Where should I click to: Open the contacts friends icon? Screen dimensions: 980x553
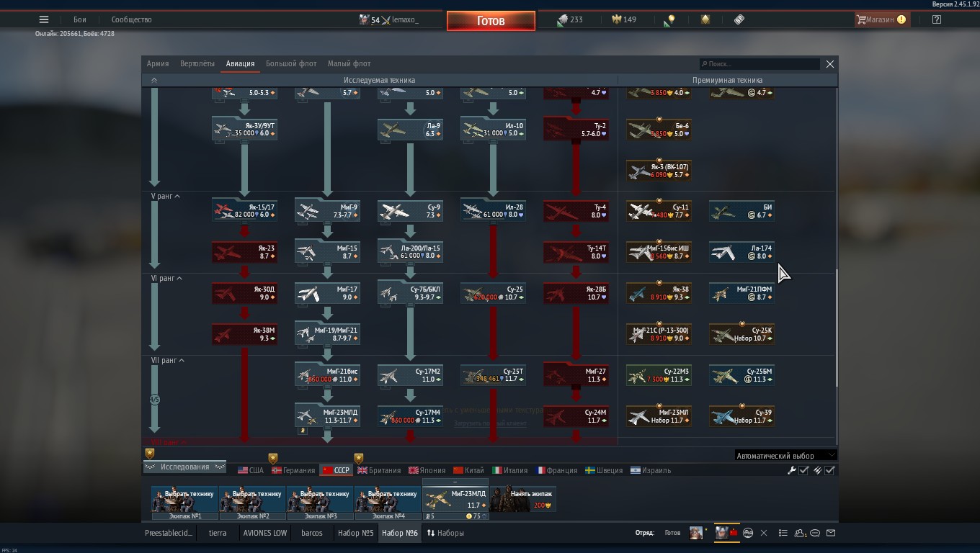click(x=800, y=533)
